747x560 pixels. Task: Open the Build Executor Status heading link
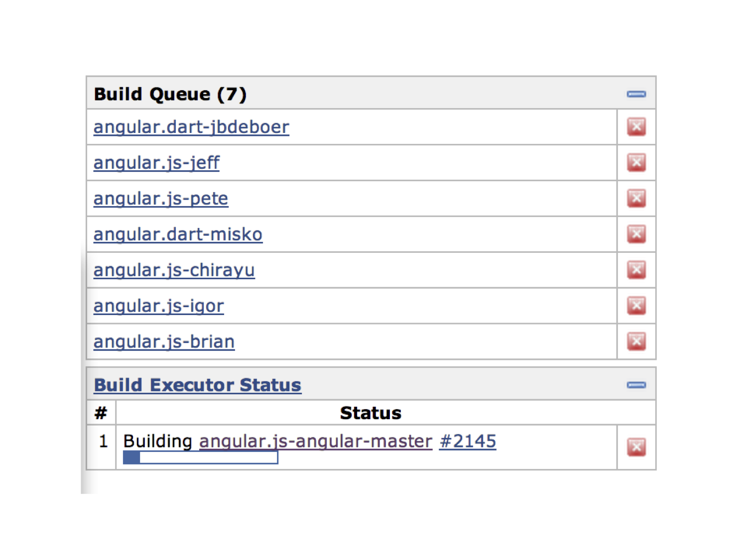198,385
